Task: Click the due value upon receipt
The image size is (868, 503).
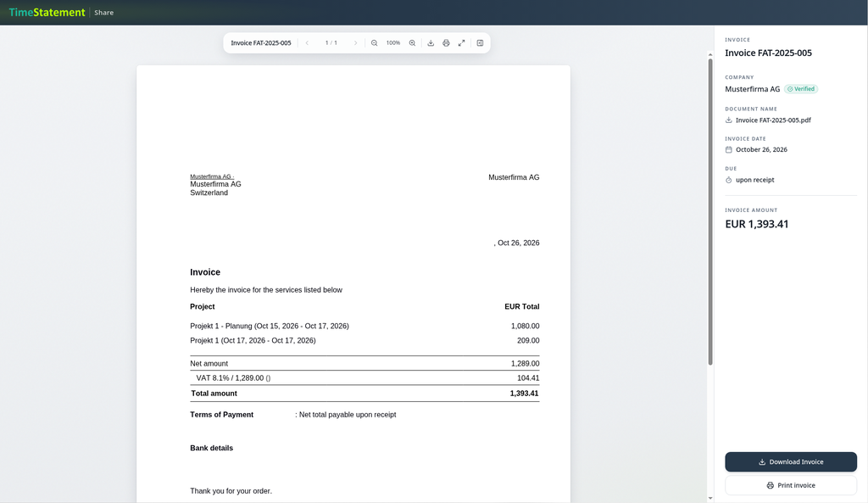Action: point(755,180)
